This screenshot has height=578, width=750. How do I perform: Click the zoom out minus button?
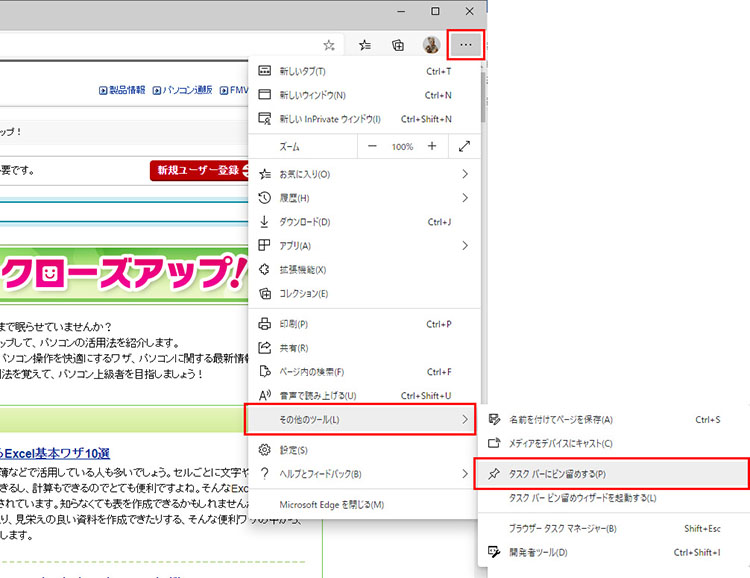[372, 146]
